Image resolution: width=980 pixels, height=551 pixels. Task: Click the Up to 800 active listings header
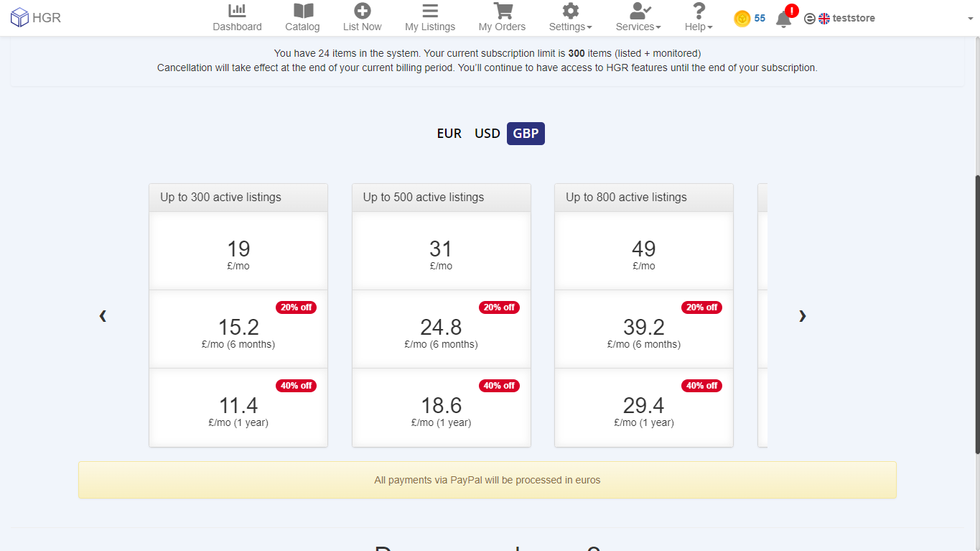(644, 198)
